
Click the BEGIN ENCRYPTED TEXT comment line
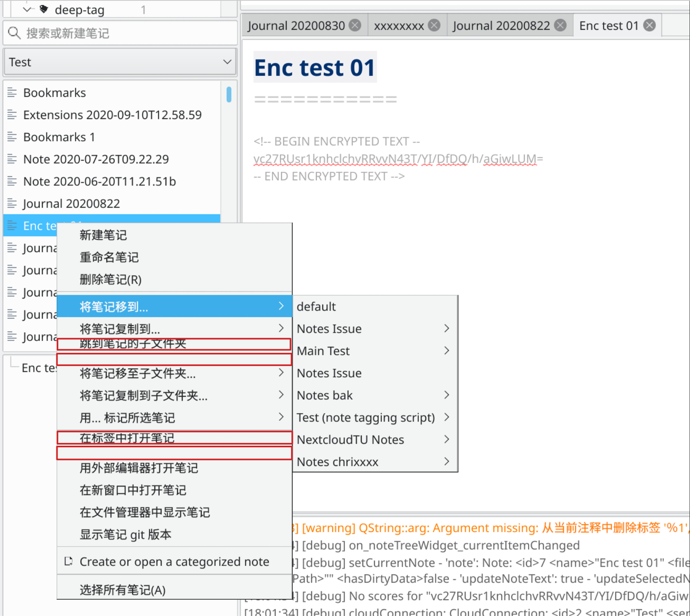337,141
